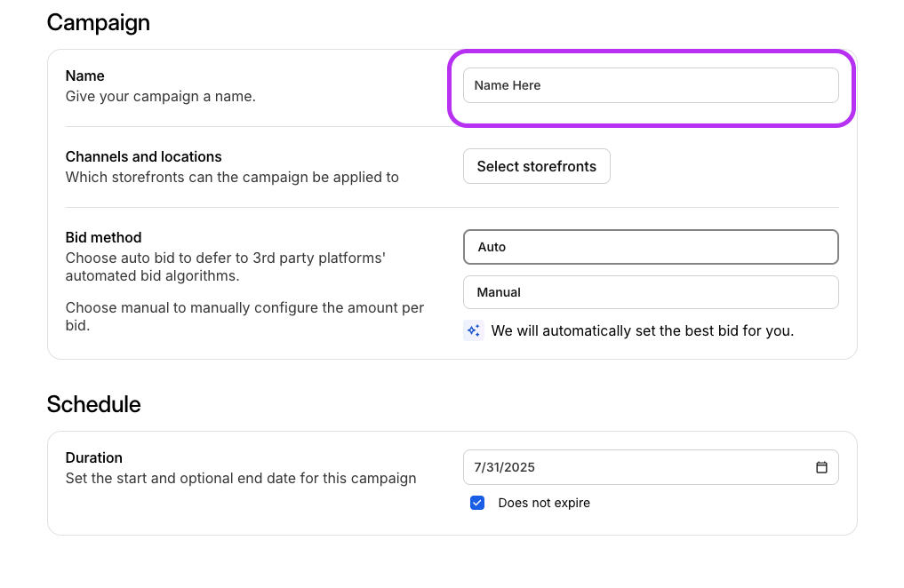This screenshot has height=588, width=904.
Task: Choose the Manual bid method option
Action: [x=650, y=292]
